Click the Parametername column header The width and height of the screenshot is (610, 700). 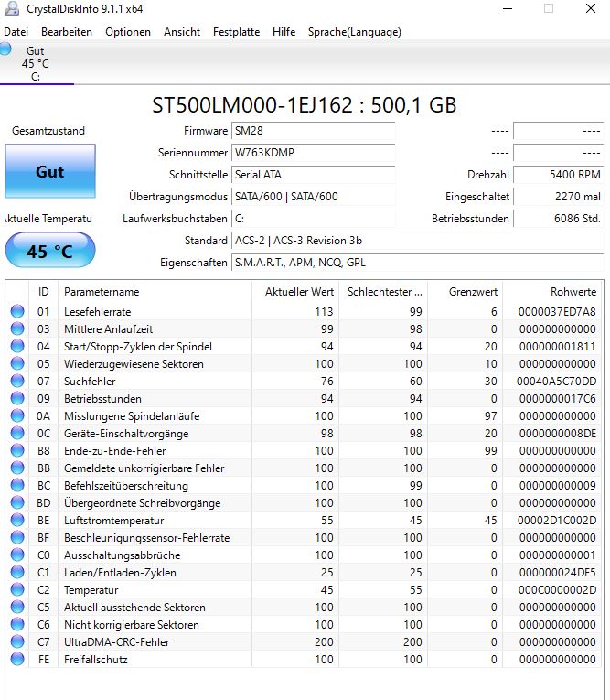pyautogui.click(x=155, y=292)
